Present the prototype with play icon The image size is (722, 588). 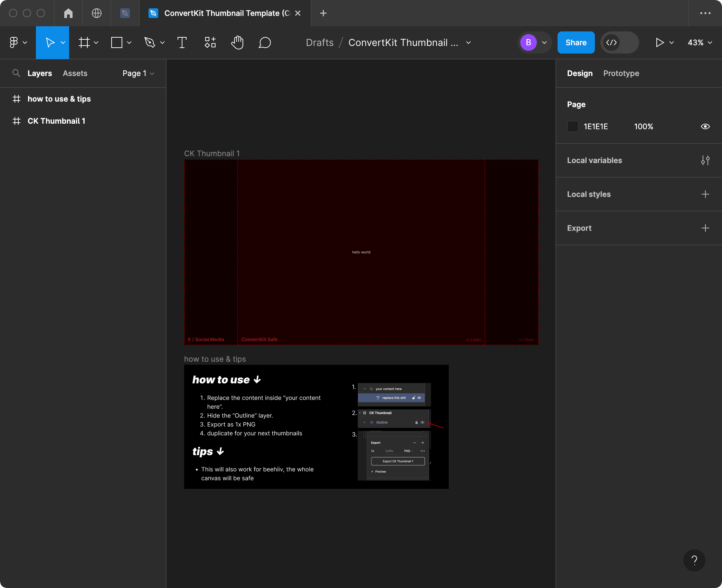(660, 42)
